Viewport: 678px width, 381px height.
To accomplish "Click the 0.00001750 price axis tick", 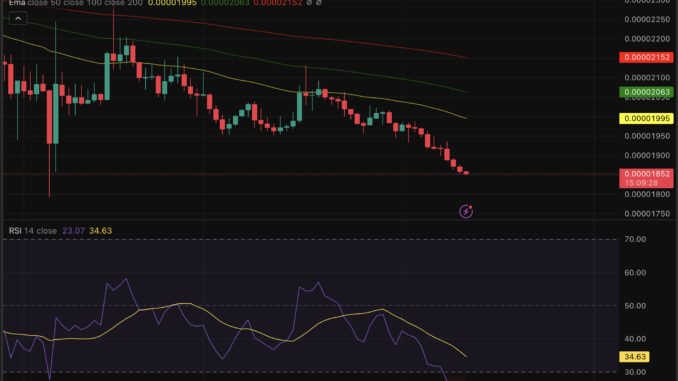I will [647, 214].
